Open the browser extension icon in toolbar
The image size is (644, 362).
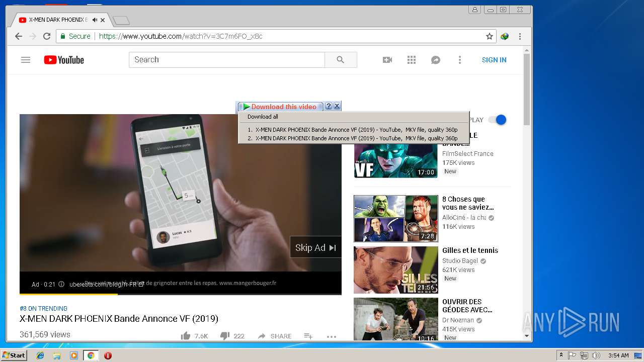point(505,36)
